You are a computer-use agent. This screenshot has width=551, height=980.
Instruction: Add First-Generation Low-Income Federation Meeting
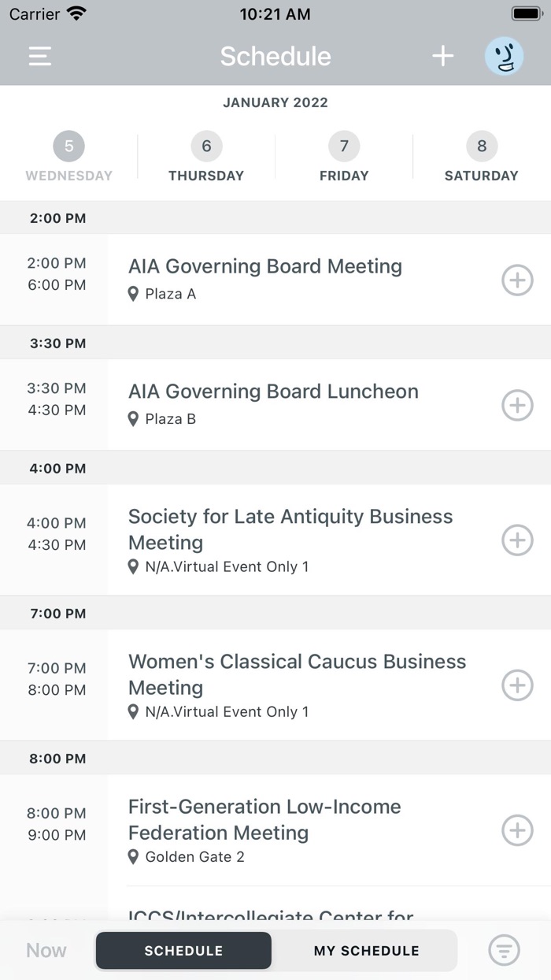click(x=517, y=830)
